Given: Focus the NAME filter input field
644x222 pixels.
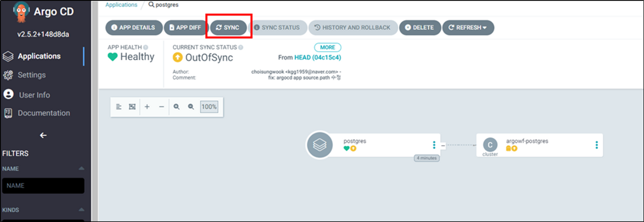Looking at the screenshot, I should click(43, 186).
